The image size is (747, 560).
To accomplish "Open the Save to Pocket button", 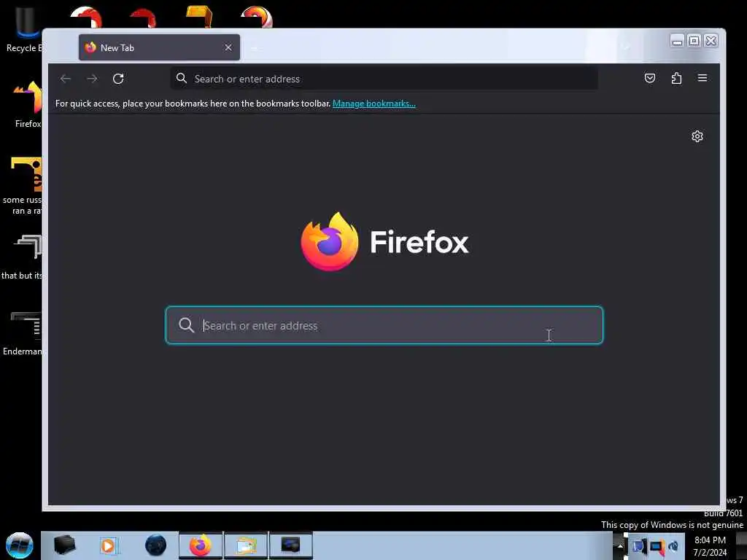I will tap(650, 78).
